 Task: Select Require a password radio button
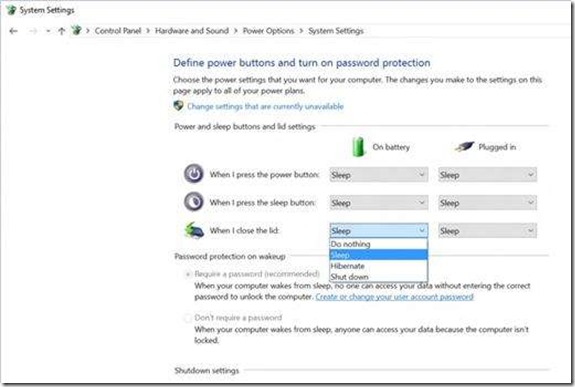(x=188, y=274)
